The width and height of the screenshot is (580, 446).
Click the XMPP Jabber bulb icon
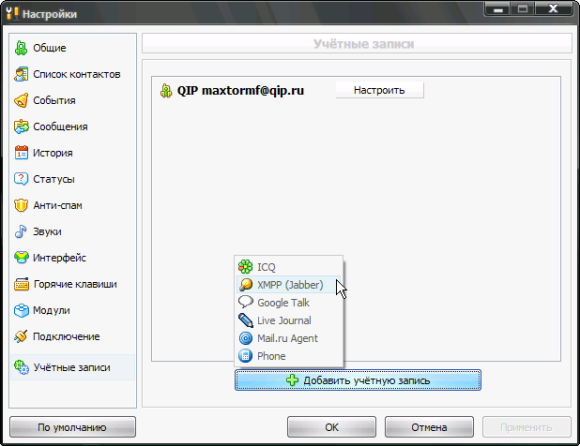coord(245,285)
